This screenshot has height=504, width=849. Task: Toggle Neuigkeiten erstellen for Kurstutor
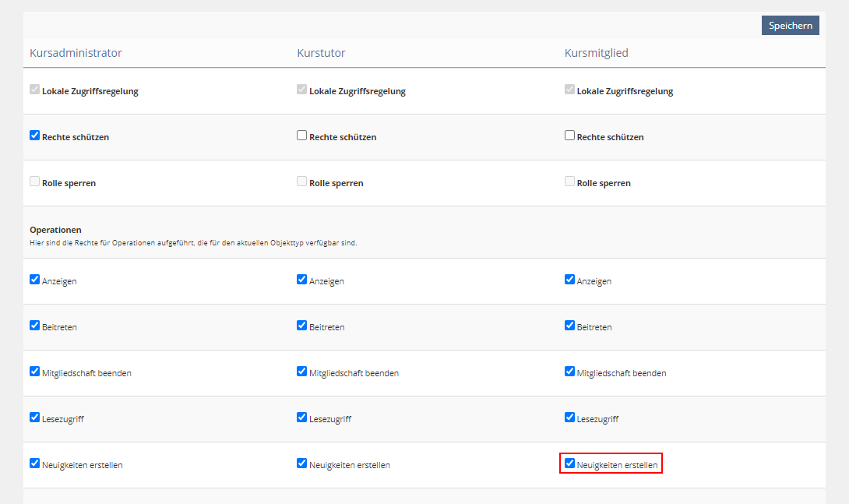click(x=302, y=463)
